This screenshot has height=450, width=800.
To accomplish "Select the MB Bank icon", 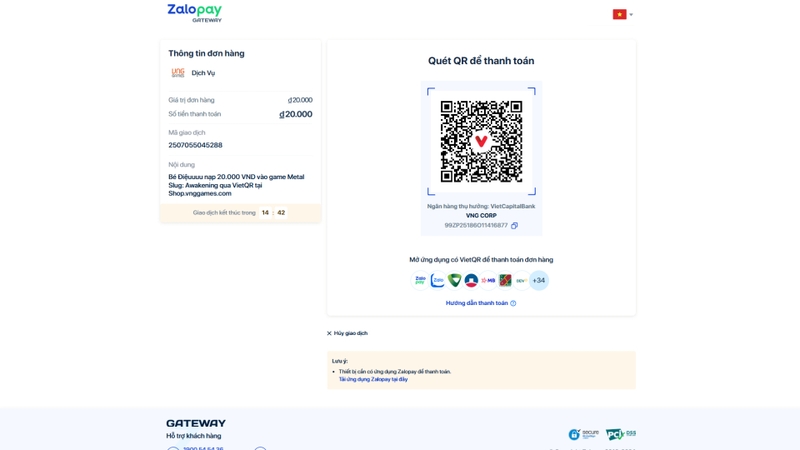I will pyautogui.click(x=488, y=280).
